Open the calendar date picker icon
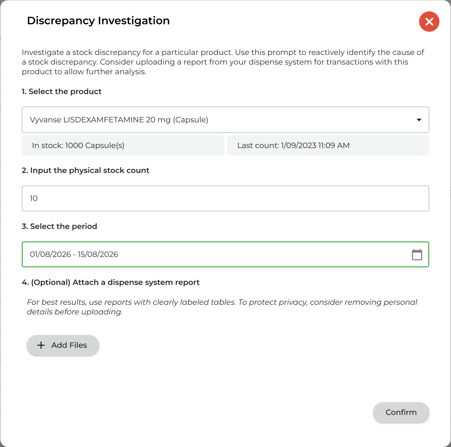 [417, 254]
